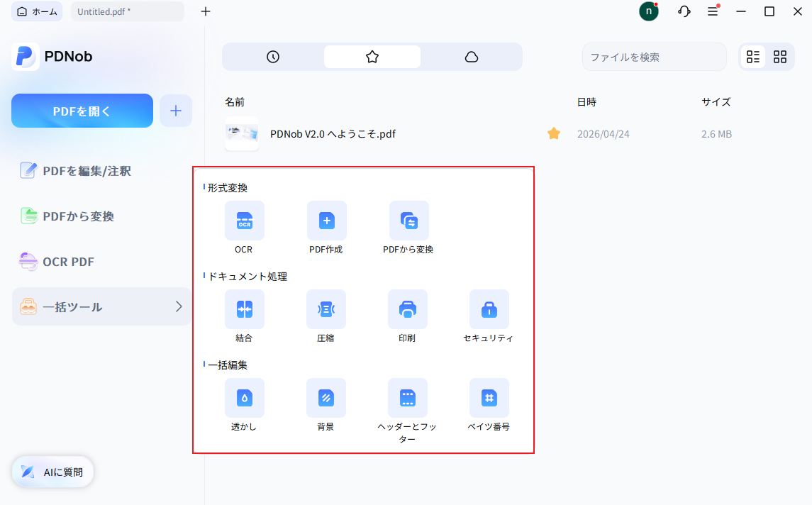Click the PDFを開く button
The height and width of the screenshot is (505, 812).
pos(82,111)
